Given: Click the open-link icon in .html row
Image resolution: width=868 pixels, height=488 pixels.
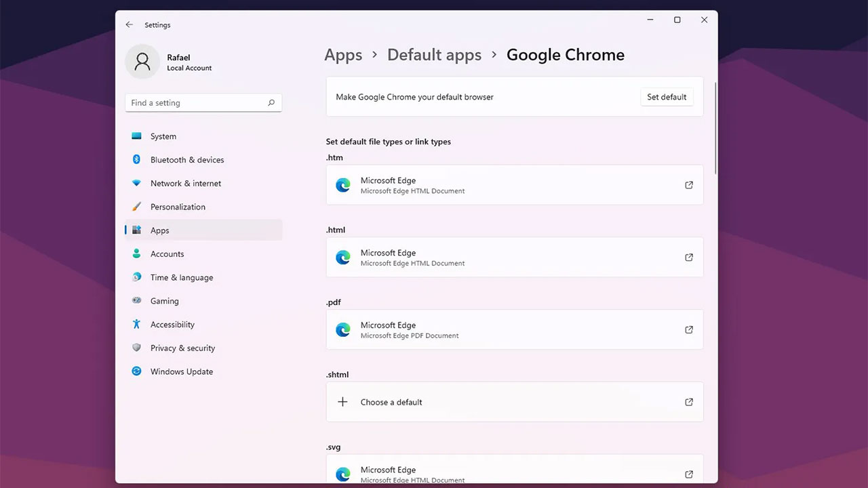Looking at the screenshot, I should click(x=689, y=258).
